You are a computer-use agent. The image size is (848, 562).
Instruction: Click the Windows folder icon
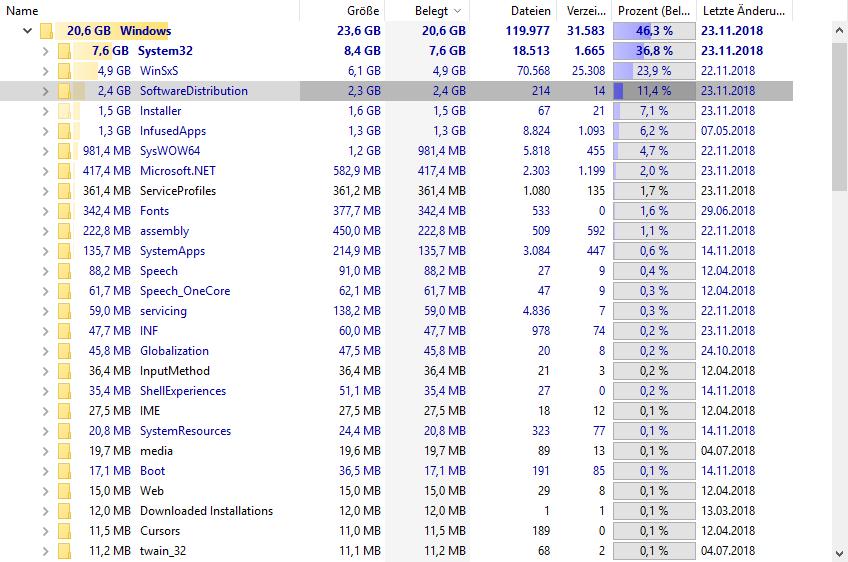click(47, 31)
